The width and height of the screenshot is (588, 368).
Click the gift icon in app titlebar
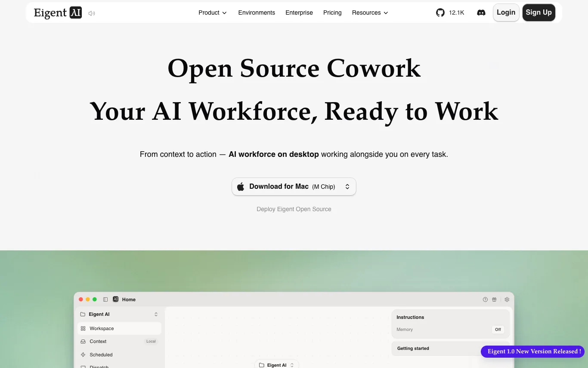pyautogui.click(x=494, y=299)
